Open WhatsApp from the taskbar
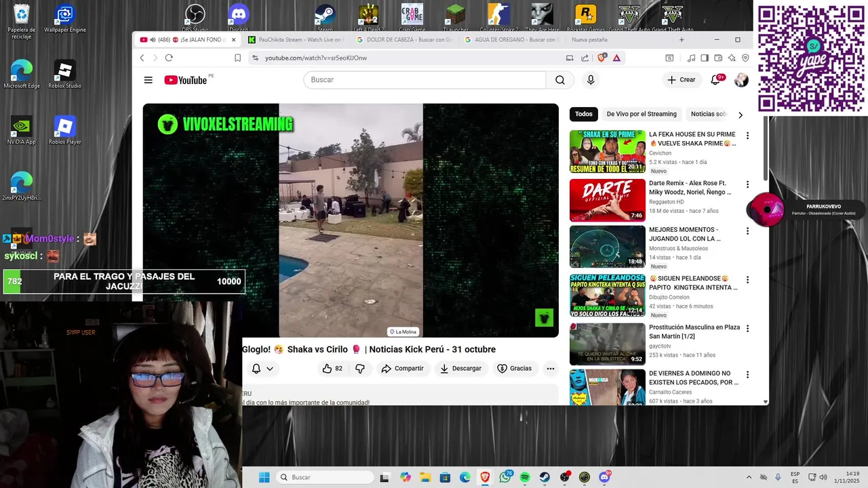This screenshot has height=488, width=868. pos(505,477)
